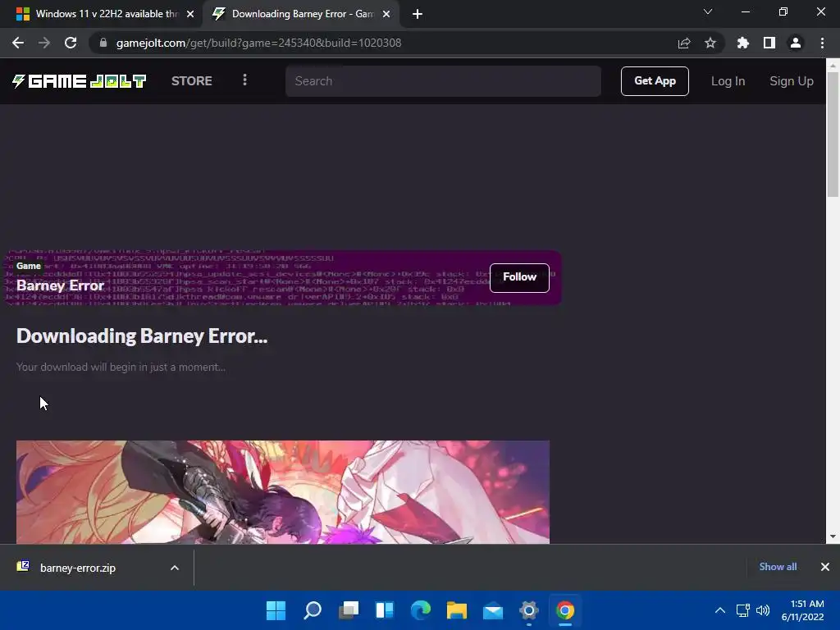Open the Sign Up link
Viewport: 840px width, 630px height.
pyautogui.click(x=792, y=81)
